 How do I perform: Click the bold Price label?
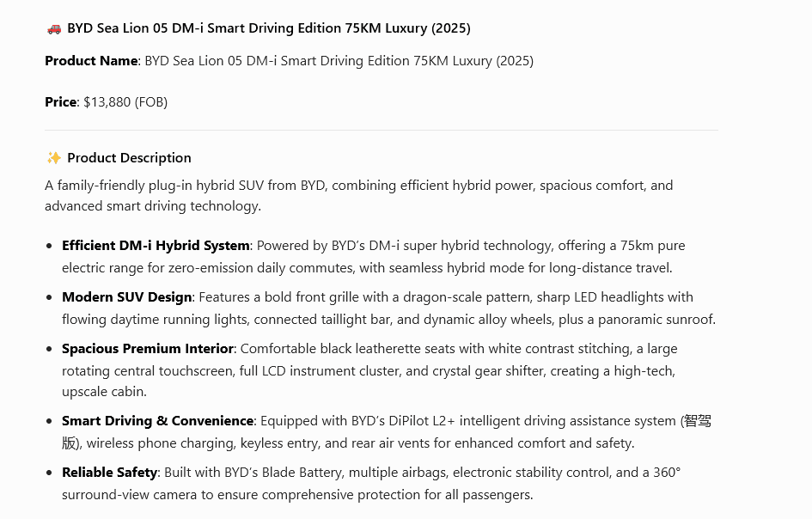coord(61,102)
